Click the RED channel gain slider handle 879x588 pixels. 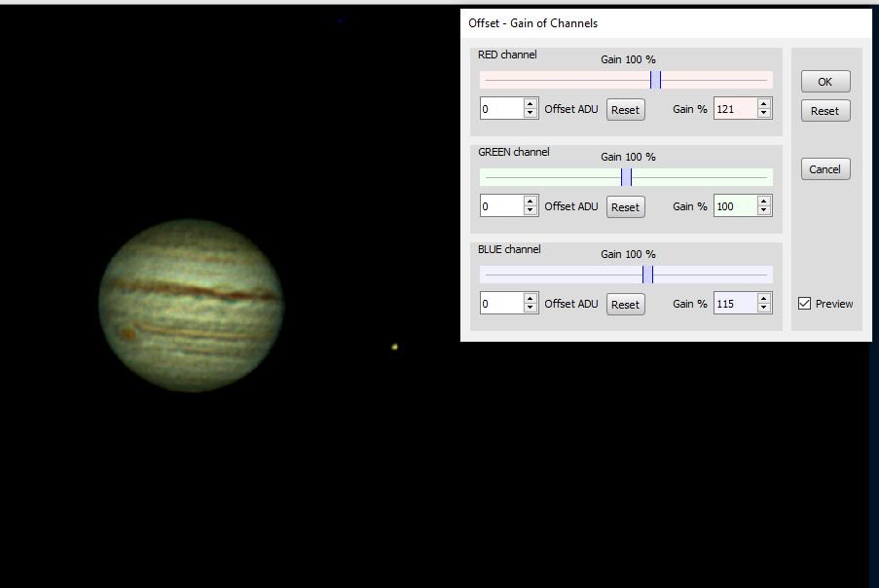pyautogui.click(x=656, y=80)
